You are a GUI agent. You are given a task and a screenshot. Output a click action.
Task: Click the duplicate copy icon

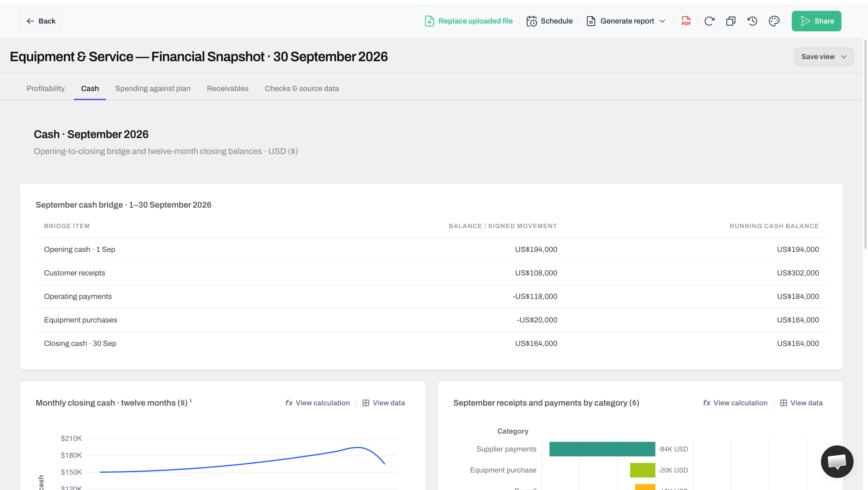click(x=731, y=21)
